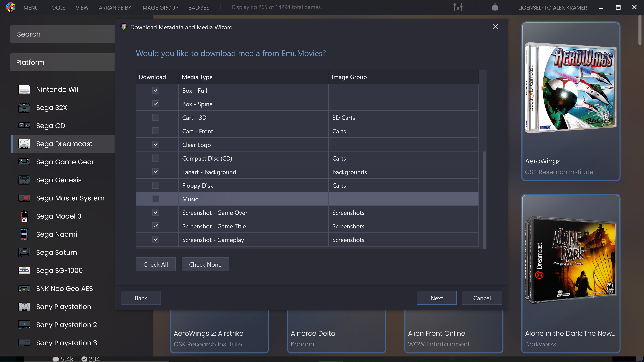
Task: Enable the Music download checkbox
Action: pos(156,199)
